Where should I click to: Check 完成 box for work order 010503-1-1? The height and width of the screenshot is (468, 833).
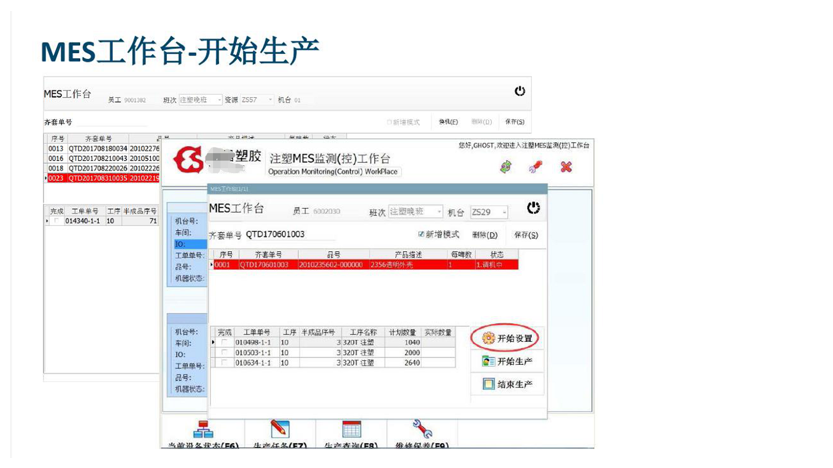click(x=224, y=353)
